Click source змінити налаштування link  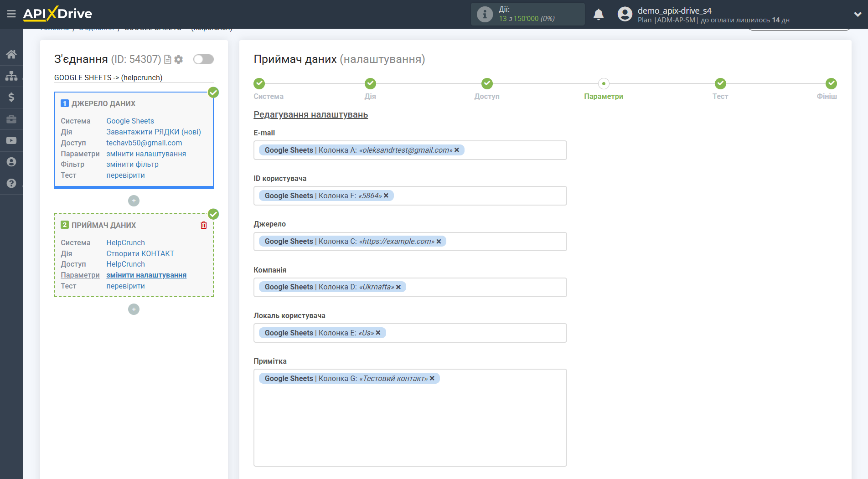coord(146,154)
